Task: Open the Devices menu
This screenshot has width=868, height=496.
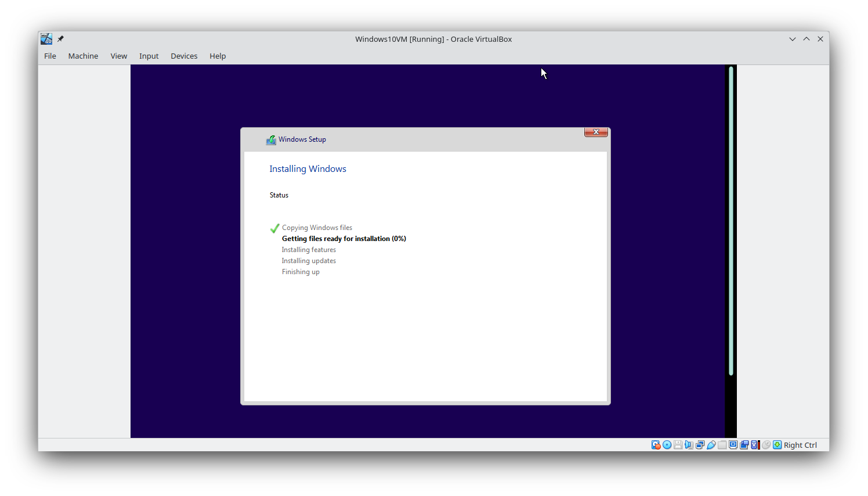Action: pyautogui.click(x=184, y=56)
